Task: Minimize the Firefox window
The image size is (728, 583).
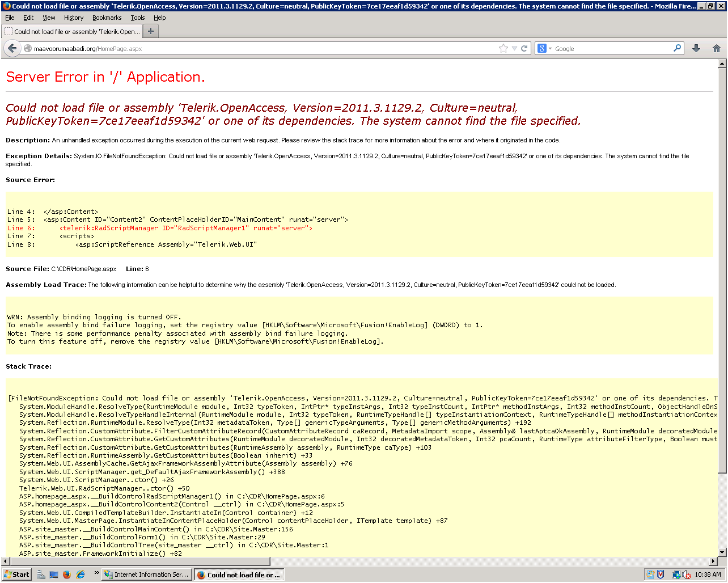Action: (701, 6)
